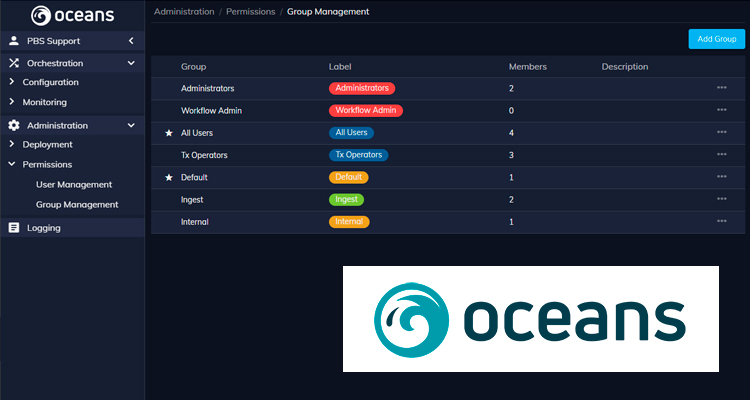
Task: Click the Group column header
Action: click(193, 67)
